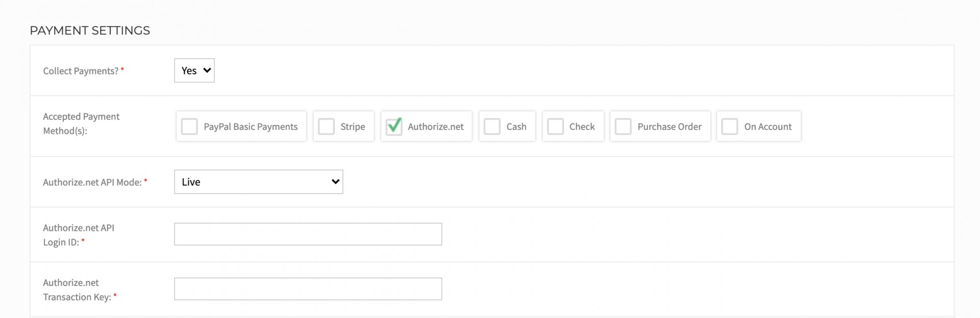Viewport: 980px width, 318px height.
Task: Click the green checkmark in Authorize.net box
Action: 393,126
